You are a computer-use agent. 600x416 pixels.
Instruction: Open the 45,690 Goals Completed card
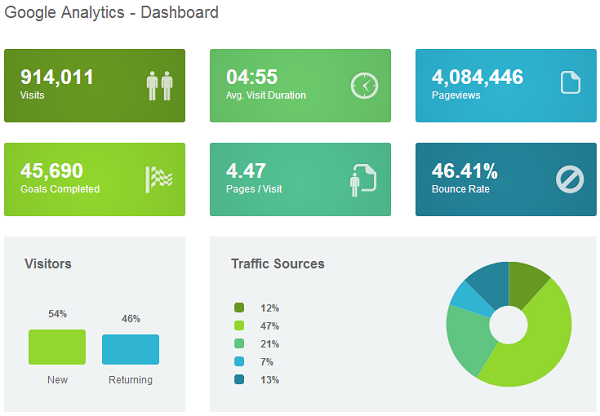95,179
